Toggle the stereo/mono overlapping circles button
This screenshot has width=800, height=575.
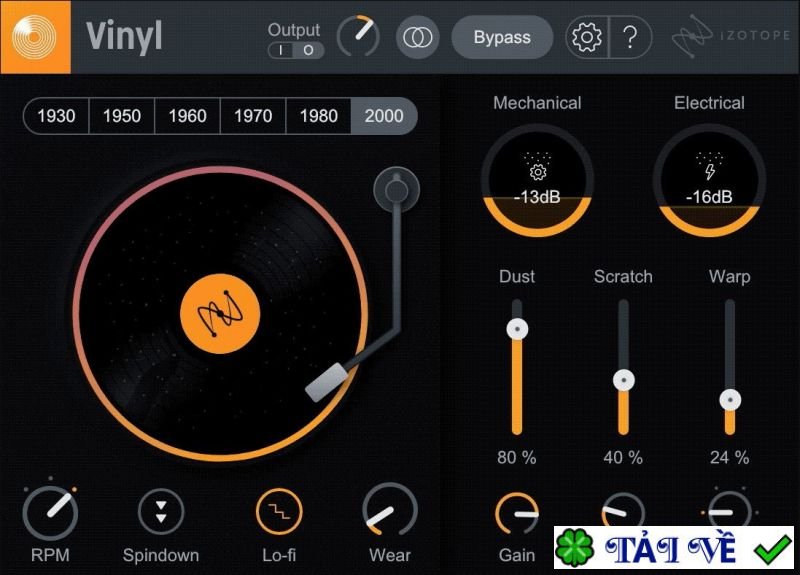(x=418, y=37)
